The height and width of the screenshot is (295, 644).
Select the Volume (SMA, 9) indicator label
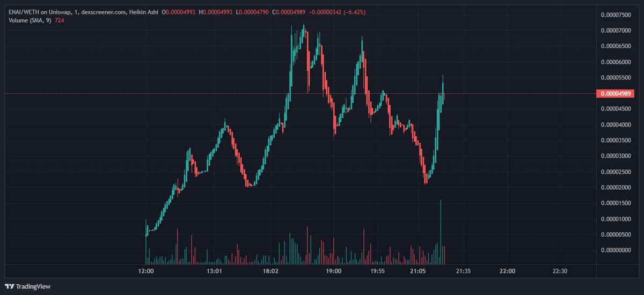point(30,20)
